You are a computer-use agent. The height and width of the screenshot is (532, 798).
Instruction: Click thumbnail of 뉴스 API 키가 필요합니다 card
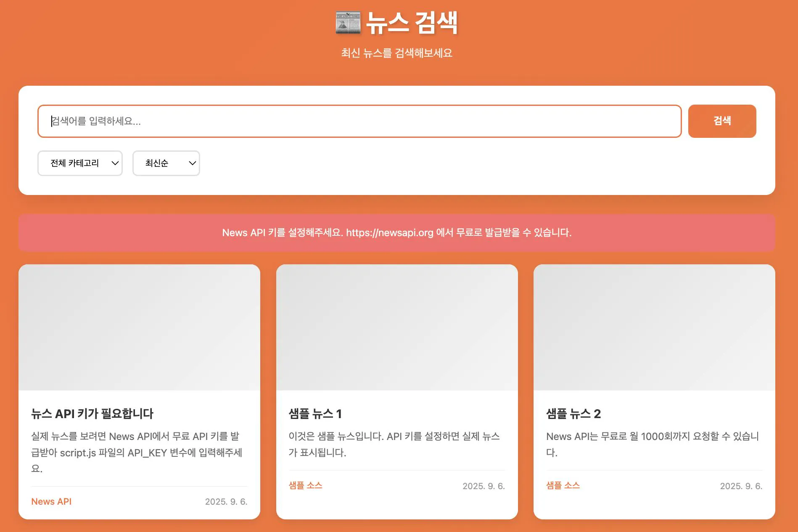pyautogui.click(x=139, y=327)
